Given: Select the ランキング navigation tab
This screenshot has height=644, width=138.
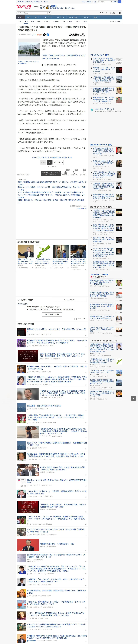Looking at the screenshot, I should (86, 17).
